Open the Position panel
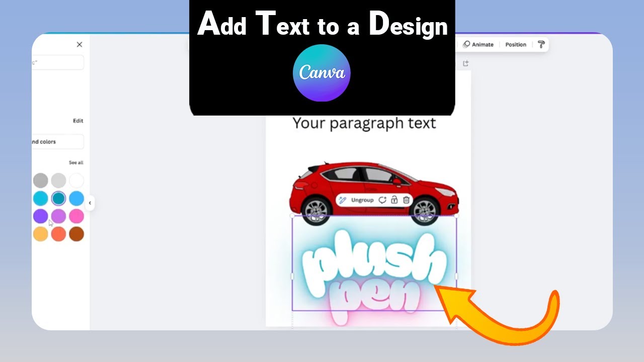The width and height of the screenshot is (644, 362). coord(516,45)
